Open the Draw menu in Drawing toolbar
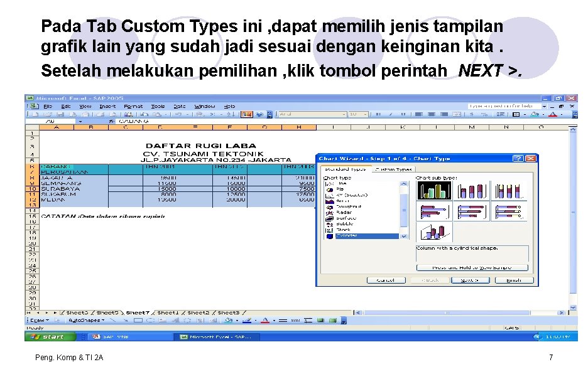 point(39,320)
